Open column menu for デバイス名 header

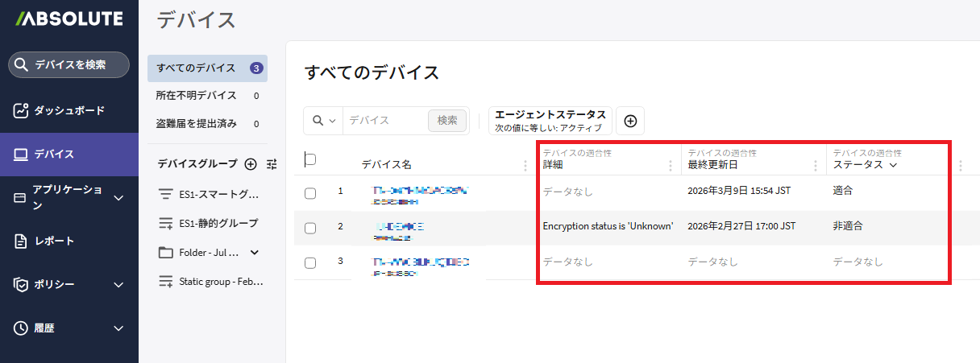(525, 166)
